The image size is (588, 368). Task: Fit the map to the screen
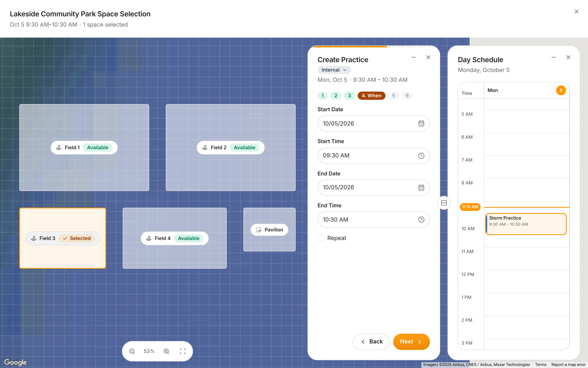coord(183,351)
